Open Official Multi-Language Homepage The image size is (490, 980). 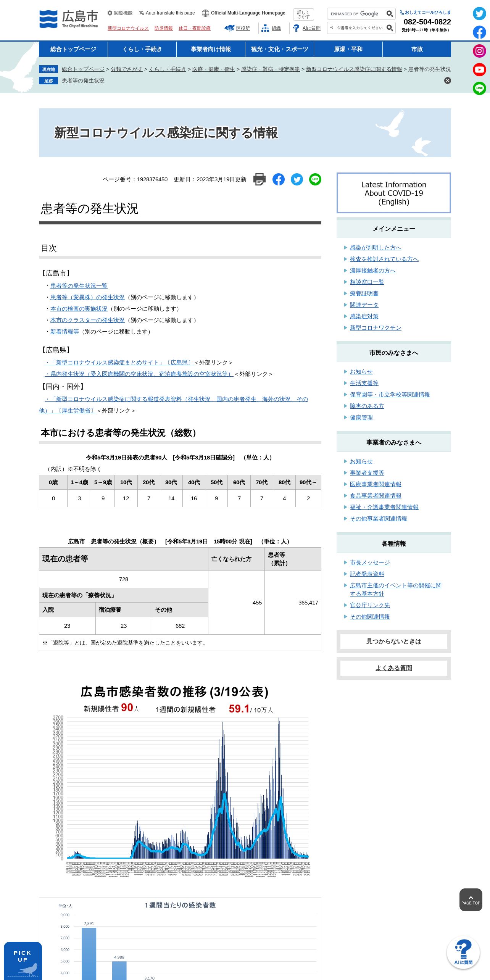243,13
